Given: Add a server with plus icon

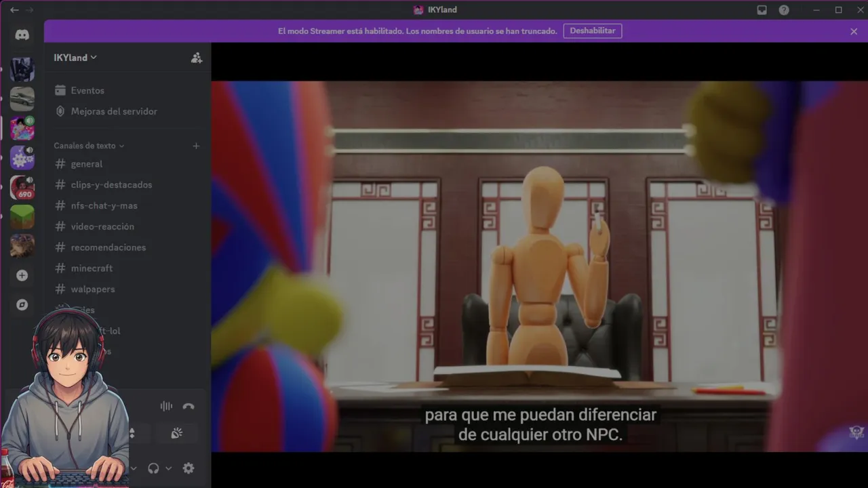Looking at the screenshot, I should pyautogui.click(x=22, y=276).
